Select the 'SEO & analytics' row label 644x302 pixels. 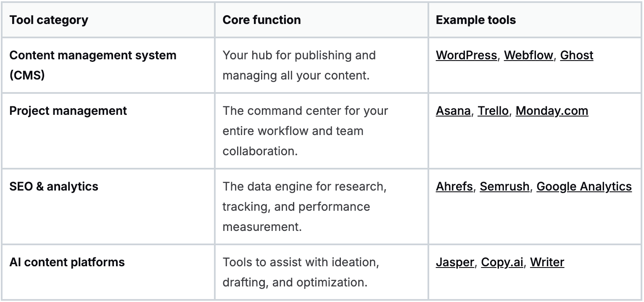click(54, 187)
